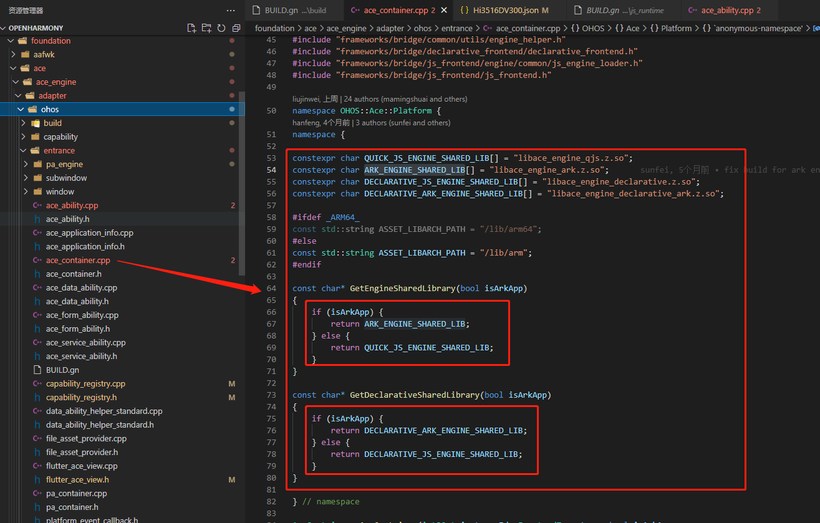Click the hanfeng authors code lens
Image resolution: width=820 pixels, height=523 pixels.
[x=371, y=123]
